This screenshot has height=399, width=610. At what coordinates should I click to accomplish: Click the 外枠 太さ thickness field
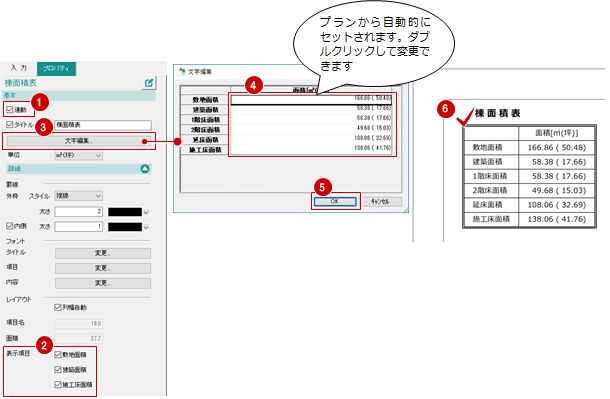pos(79,212)
